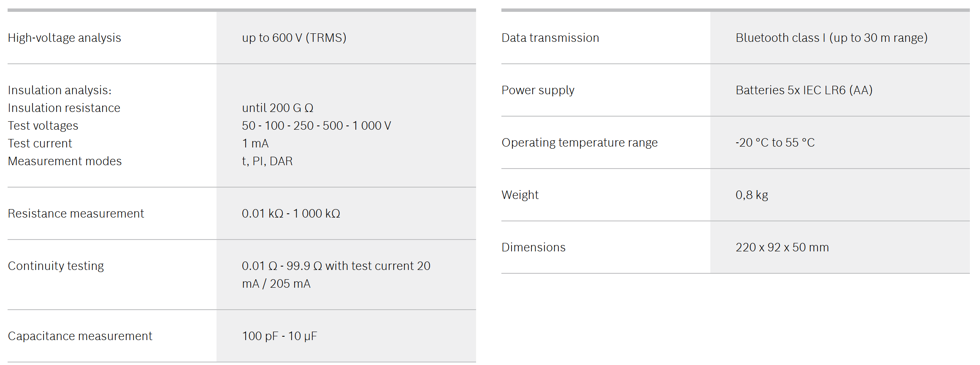This screenshot has height=365, width=980.
Task: Click the High-voltage analysis label
Action: (x=65, y=38)
